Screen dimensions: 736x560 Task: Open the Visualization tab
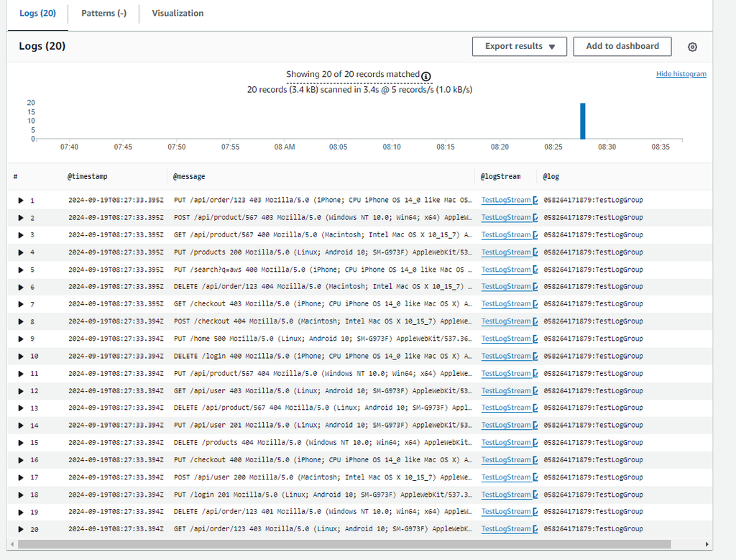176,13
